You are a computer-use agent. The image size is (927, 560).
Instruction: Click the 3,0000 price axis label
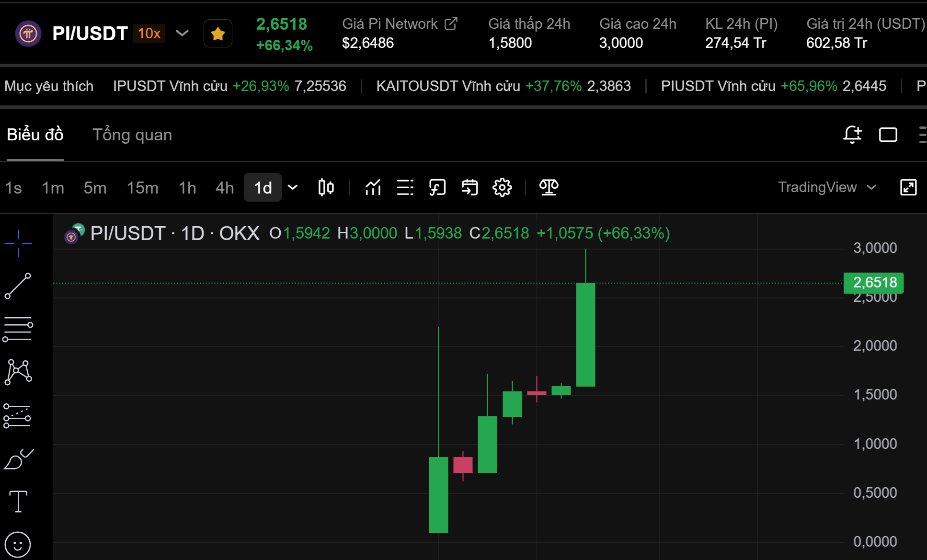pos(875,248)
